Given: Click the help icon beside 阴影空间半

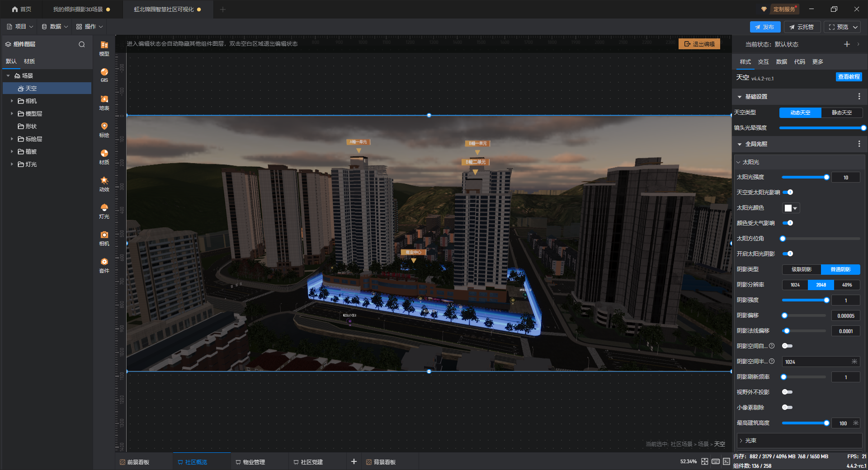Looking at the screenshot, I should point(772,361).
